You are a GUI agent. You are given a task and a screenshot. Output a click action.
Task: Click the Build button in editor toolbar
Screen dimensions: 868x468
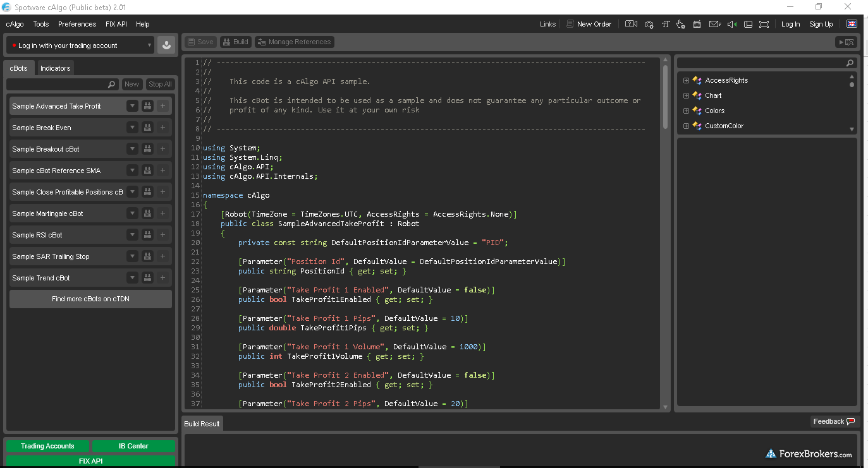tap(235, 42)
